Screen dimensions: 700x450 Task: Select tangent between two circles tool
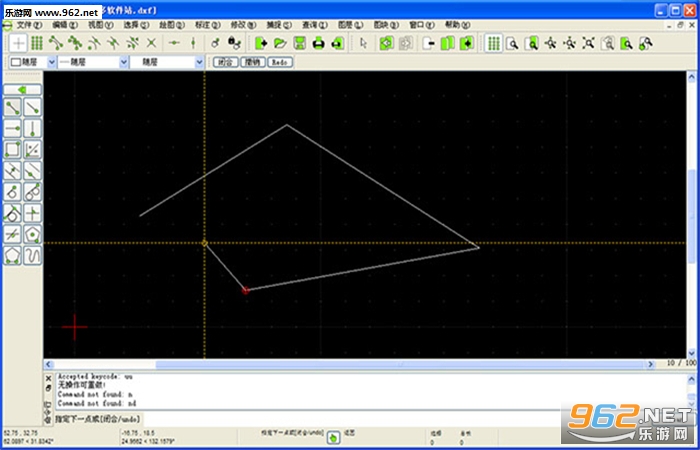coord(32,192)
